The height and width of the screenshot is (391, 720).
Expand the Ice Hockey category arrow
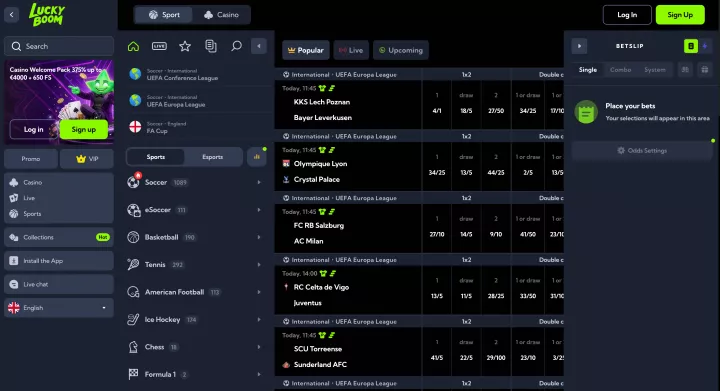(259, 319)
